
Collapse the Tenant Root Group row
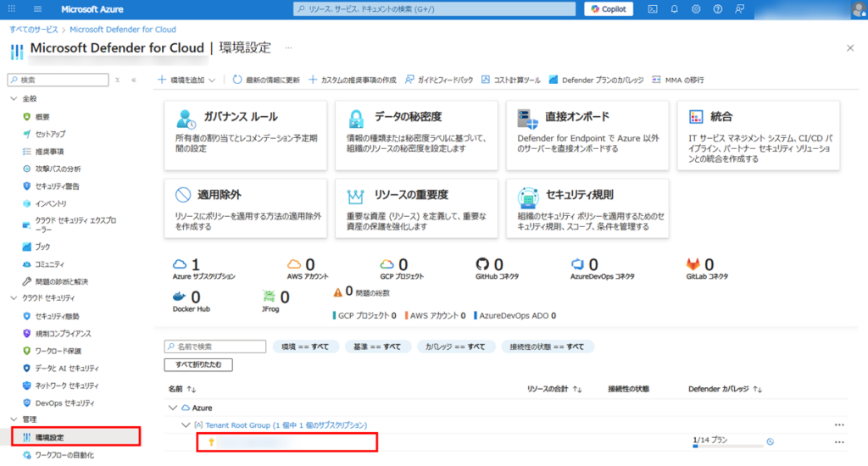[x=186, y=424]
